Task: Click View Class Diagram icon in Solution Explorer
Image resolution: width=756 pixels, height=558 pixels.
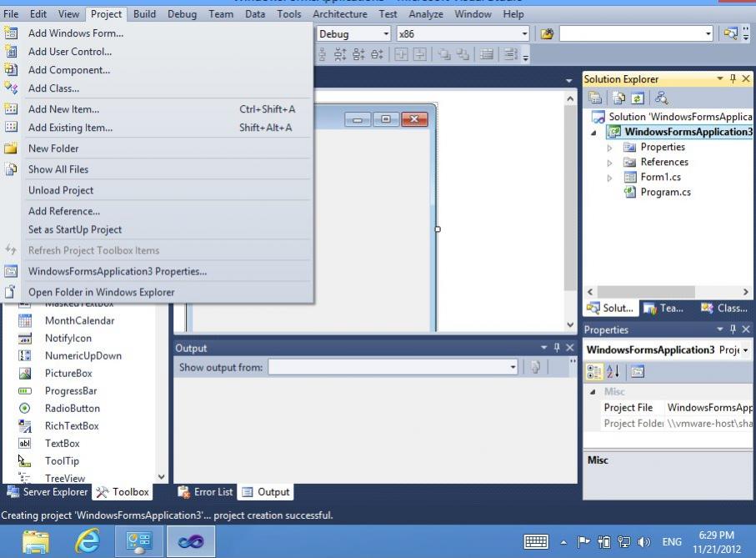Action: tap(662, 98)
